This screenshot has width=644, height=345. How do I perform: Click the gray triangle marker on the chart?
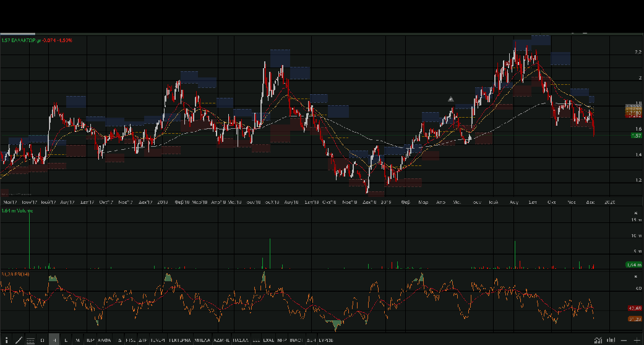click(451, 99)
